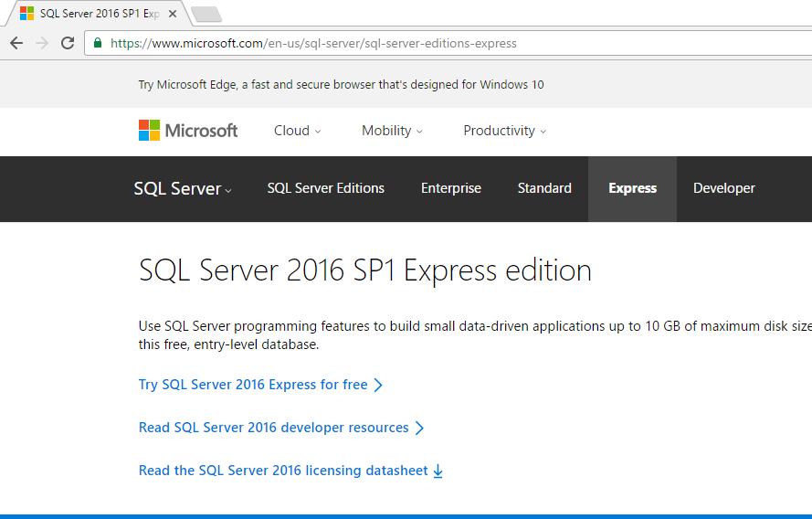
Task: Open the Standard edition tab
Action: tap(544, 188)
